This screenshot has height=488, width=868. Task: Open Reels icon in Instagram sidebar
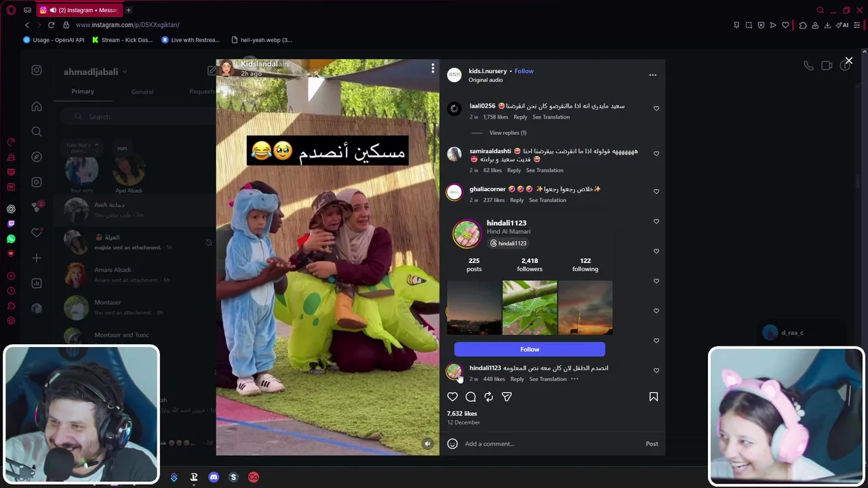(37, 182)
